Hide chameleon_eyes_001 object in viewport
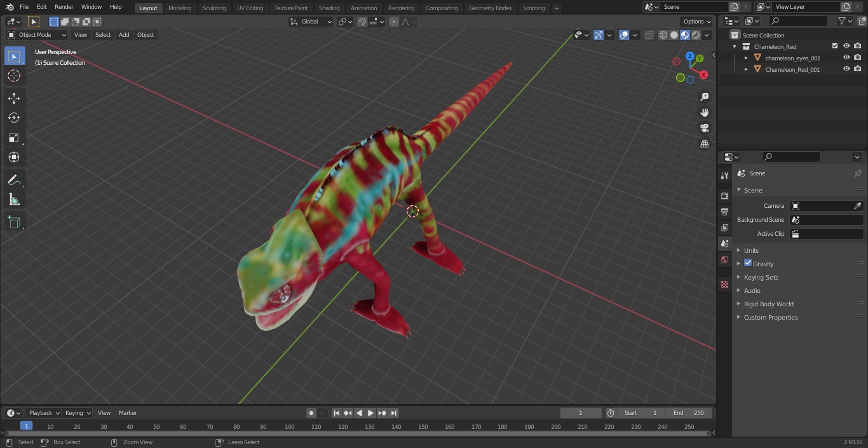Viewport: 868px width, 448px height. 846,58
